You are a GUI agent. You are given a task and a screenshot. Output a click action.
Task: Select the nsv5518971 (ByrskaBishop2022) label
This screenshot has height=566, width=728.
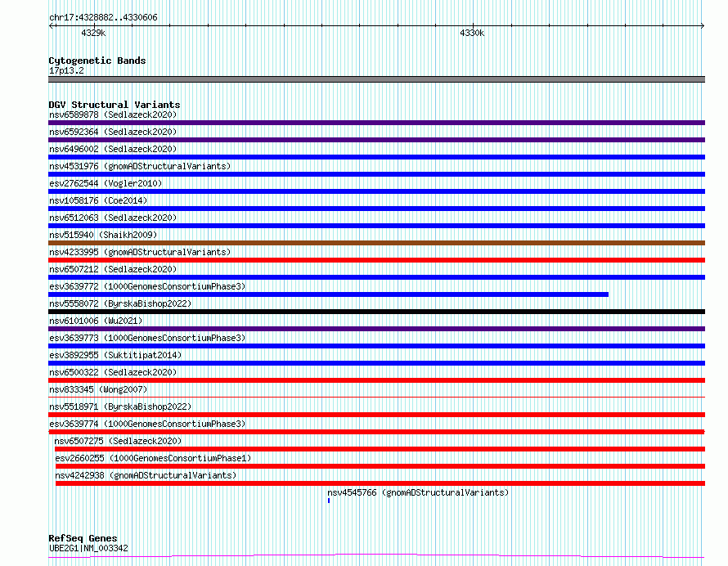click(120, 407)
